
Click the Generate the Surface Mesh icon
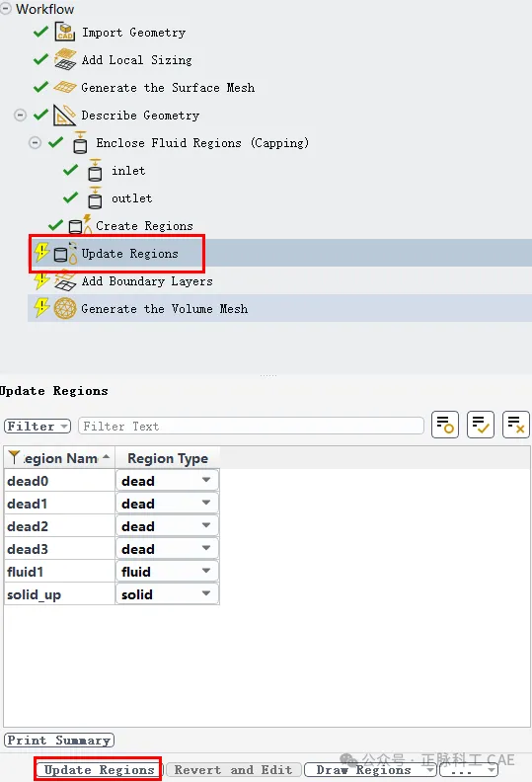point(65,87)
